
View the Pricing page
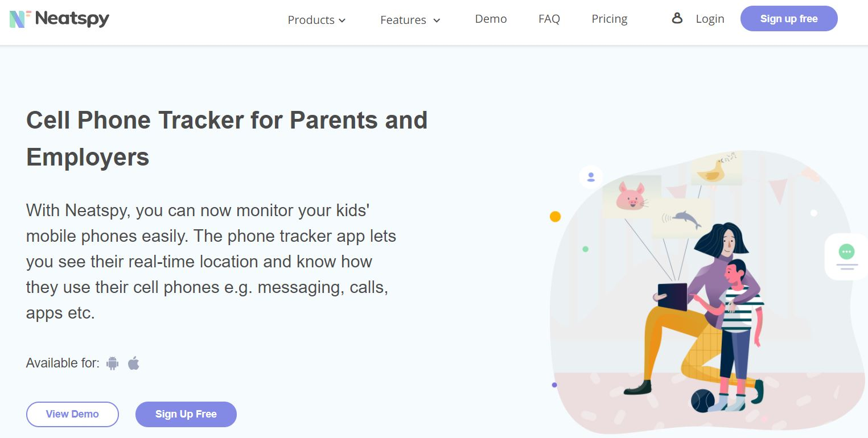(609, 19)
